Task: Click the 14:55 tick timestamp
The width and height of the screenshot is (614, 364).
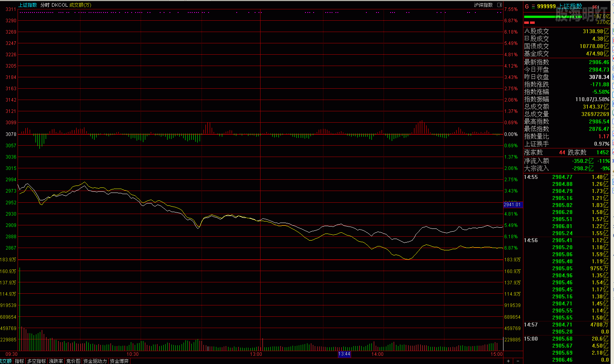Action: point(531,177)
